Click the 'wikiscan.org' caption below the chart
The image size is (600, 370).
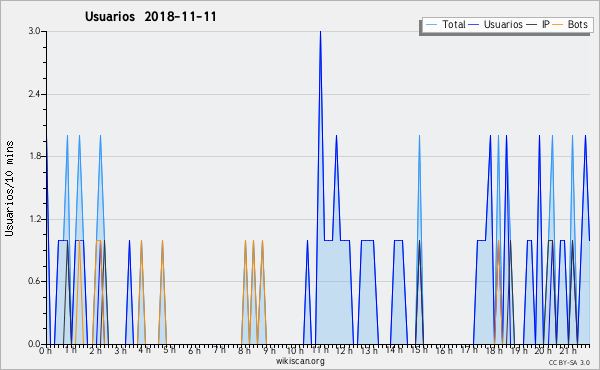tap(300, 361)
